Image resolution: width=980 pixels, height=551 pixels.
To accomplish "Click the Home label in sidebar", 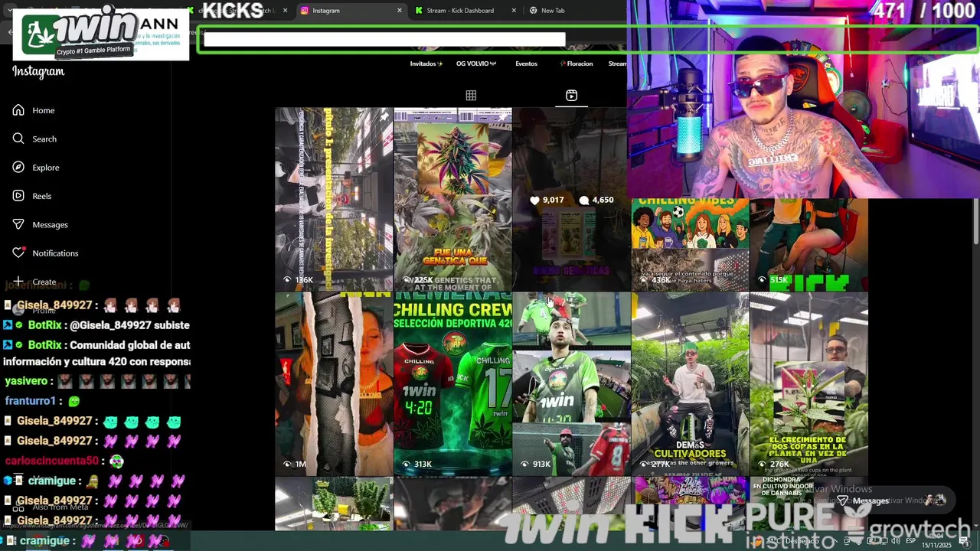I will (x=44, y=110).
